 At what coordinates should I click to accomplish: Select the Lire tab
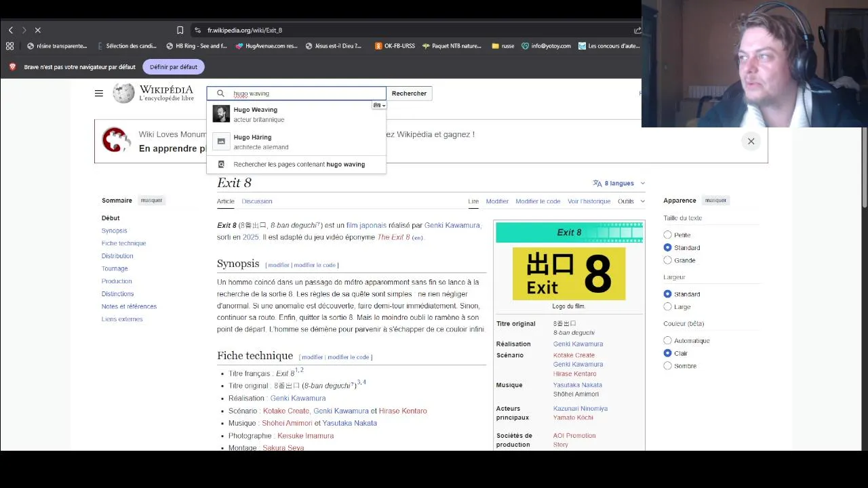tap(473, 201)
